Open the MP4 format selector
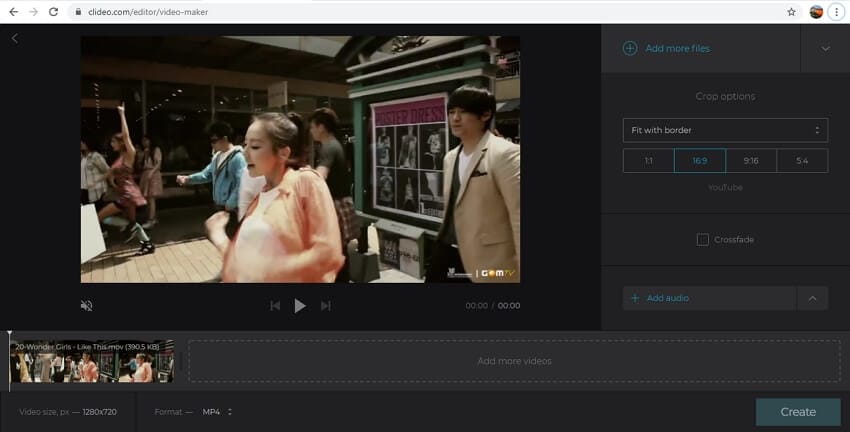 [x=217, y=412]
